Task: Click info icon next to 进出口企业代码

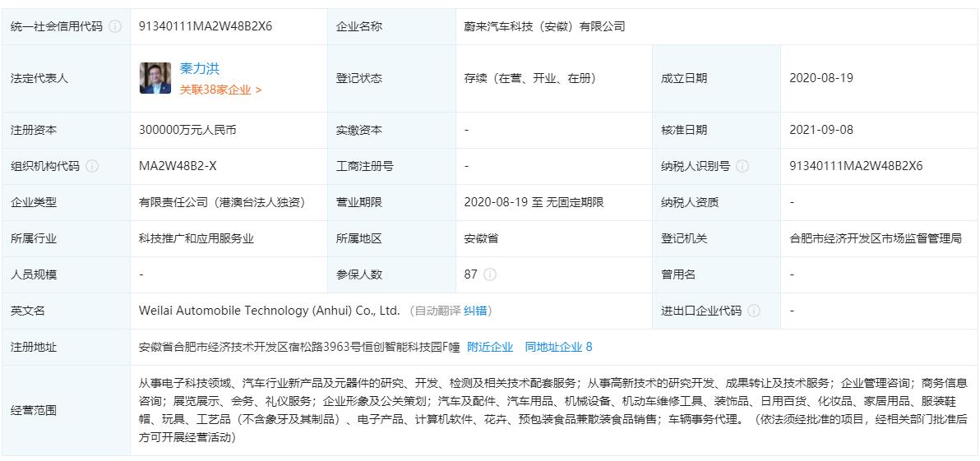Action: click(x=754, y=311)
